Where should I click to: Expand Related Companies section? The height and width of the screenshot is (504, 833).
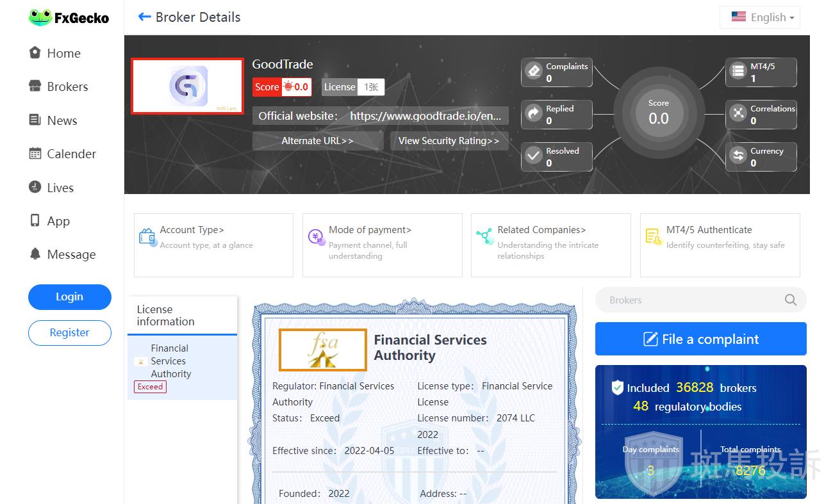click(541, 230)
